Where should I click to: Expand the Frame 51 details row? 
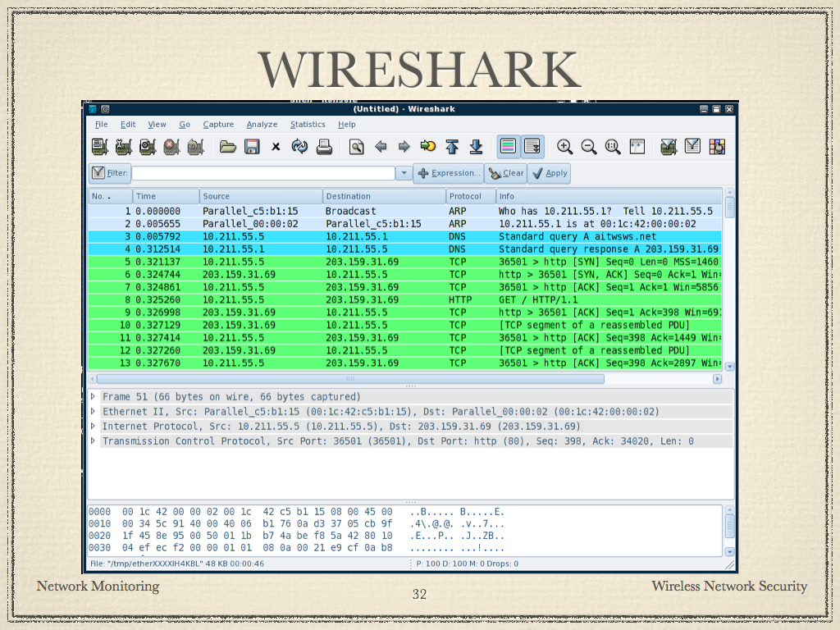tap(93, 397)
